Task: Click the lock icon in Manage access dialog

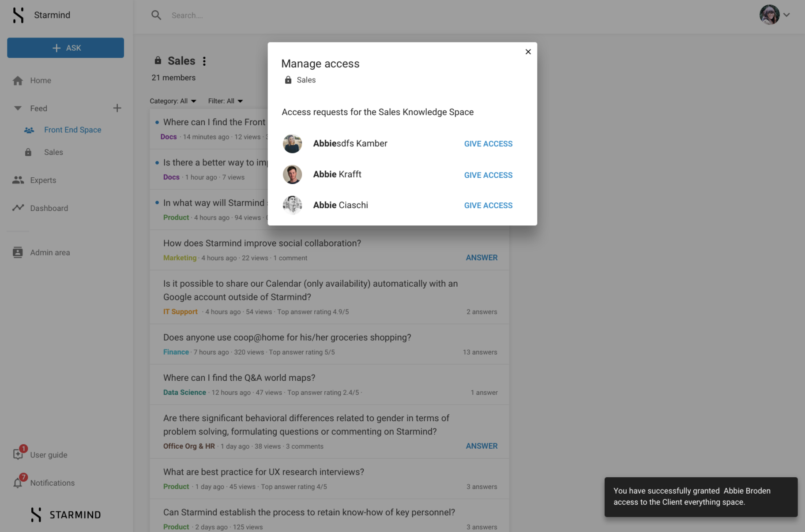Action: point(288,80)
